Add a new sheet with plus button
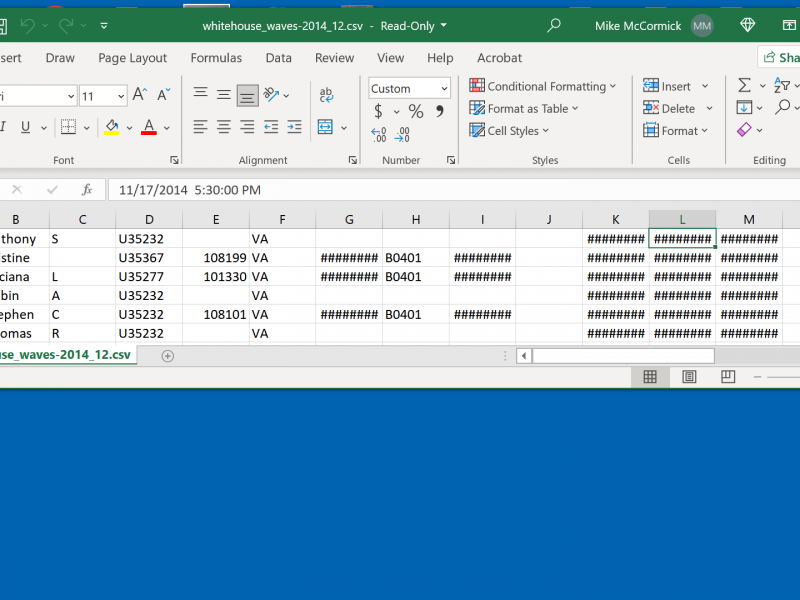Screen dimensions: 800x600 click(168, 355)
